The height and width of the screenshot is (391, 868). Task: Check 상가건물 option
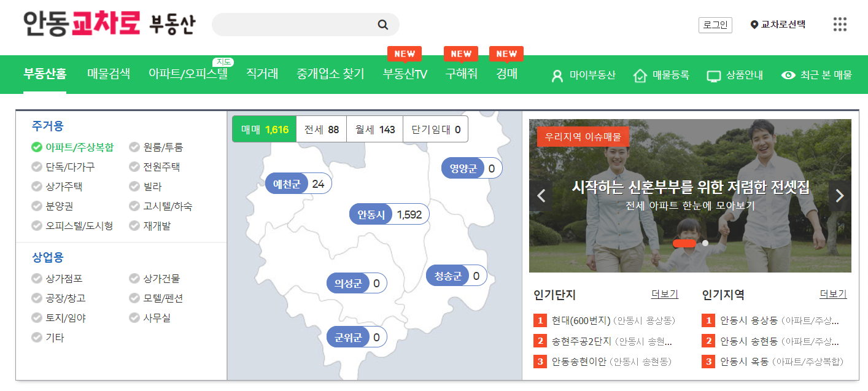154,279
